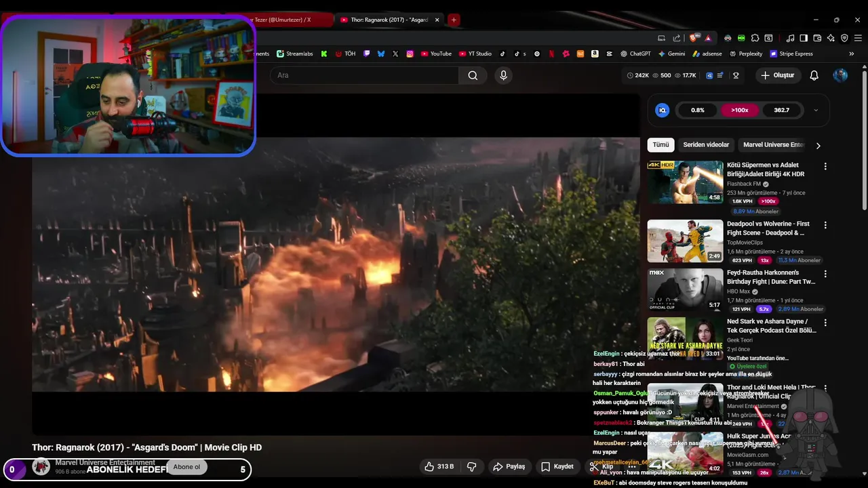Open the Twitch bookmark icon
868x488 pixels.
pyautogui.click(x=367, y=54)
